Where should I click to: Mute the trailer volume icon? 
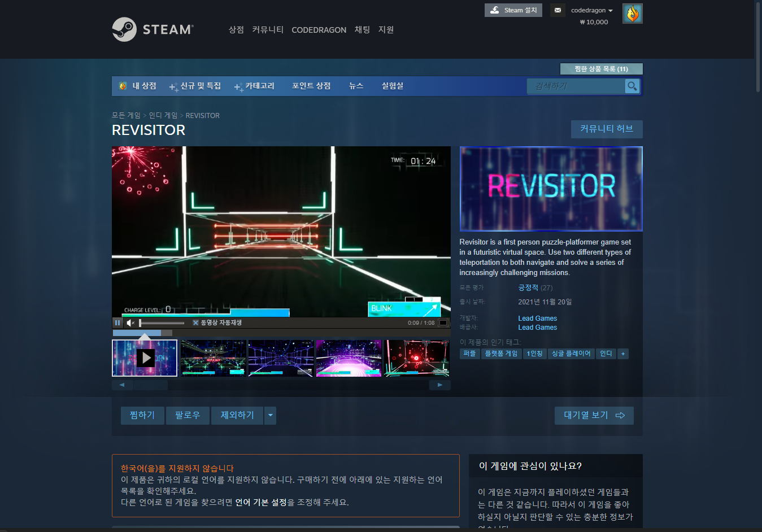tap(130, 322)
